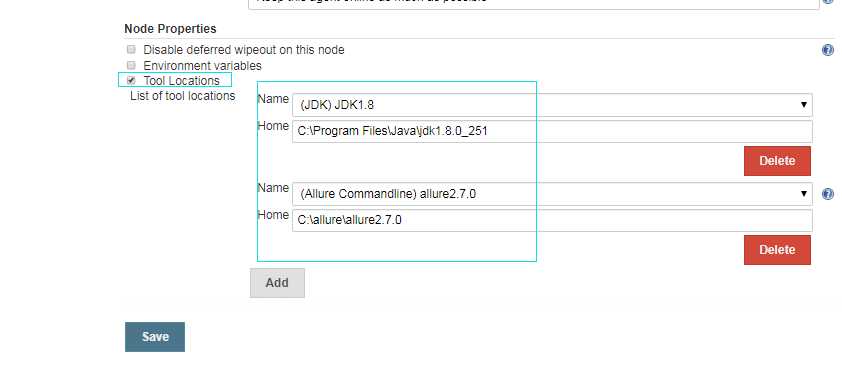Viewport: 842px width, 384px height.
Task: Expand the availability dropdown cut off at top
Action: click(534, 4)
